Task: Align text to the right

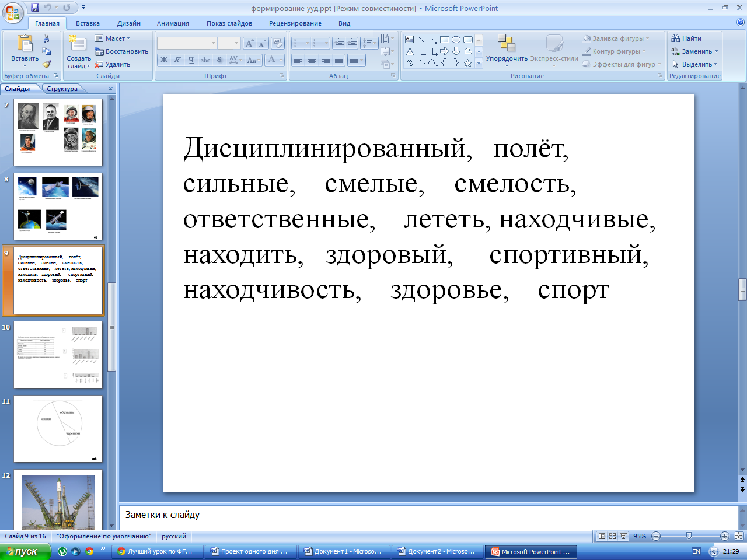Action: point(325,60)
